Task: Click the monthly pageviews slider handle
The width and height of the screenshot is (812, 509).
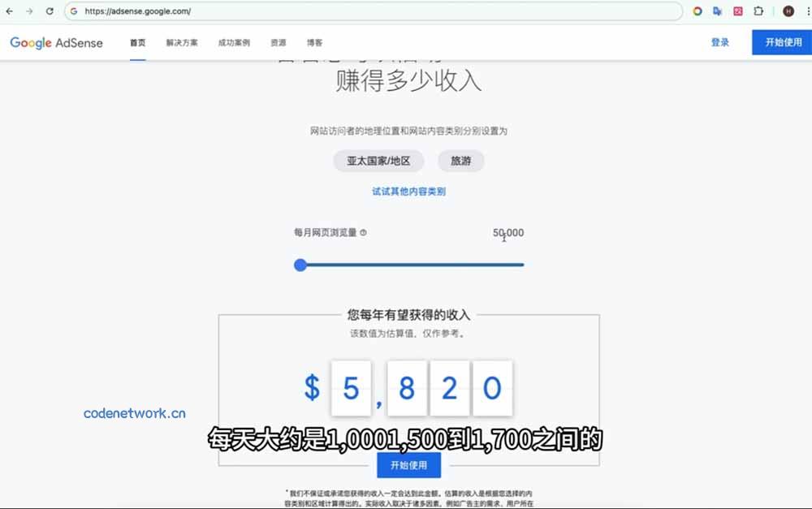Action: (x=300, y=265)
